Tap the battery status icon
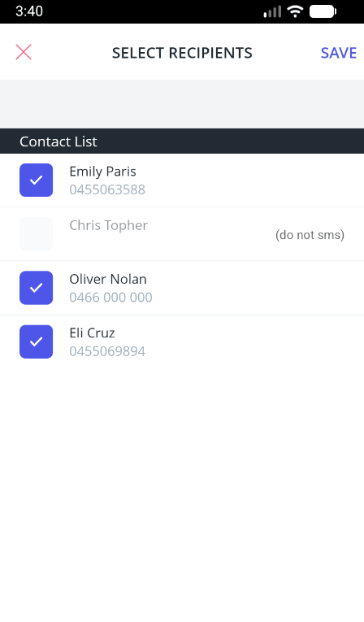 323,11
